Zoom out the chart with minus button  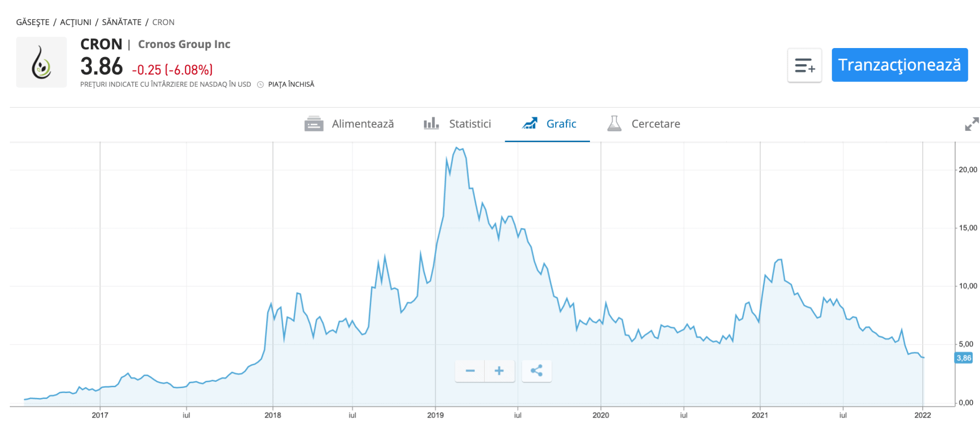click(x=470, y=371)
